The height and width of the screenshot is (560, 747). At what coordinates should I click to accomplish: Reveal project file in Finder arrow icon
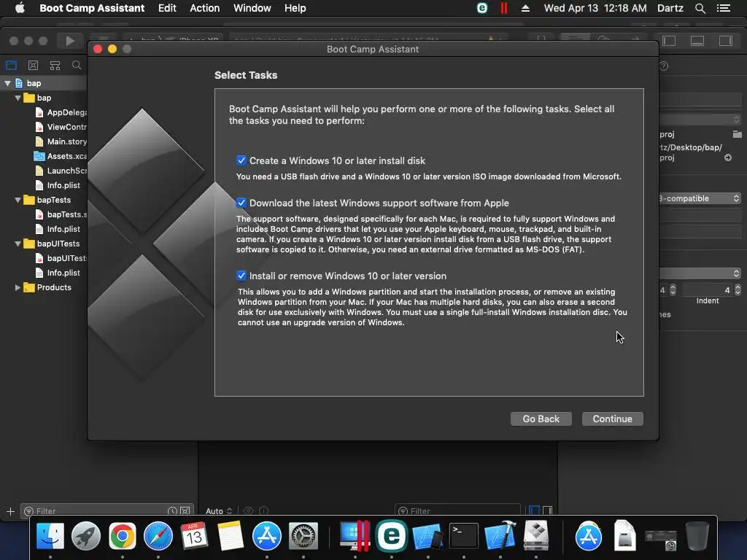pos(728,157)
